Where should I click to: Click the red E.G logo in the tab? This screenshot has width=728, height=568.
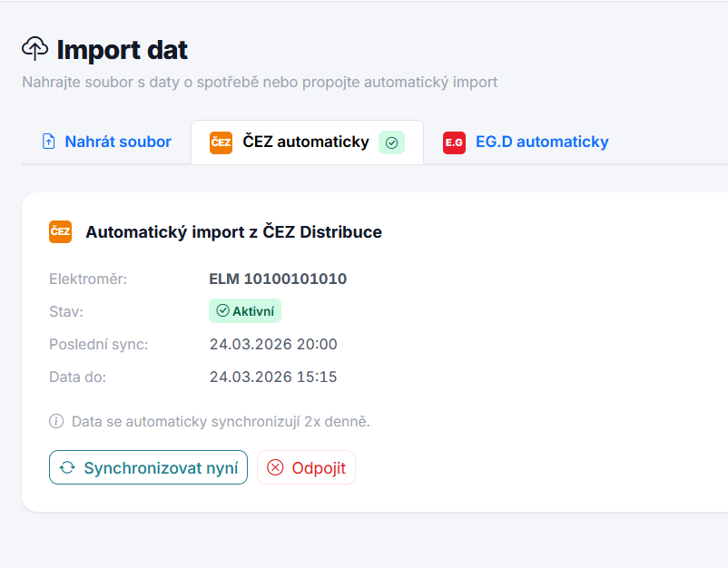[454, 142]
